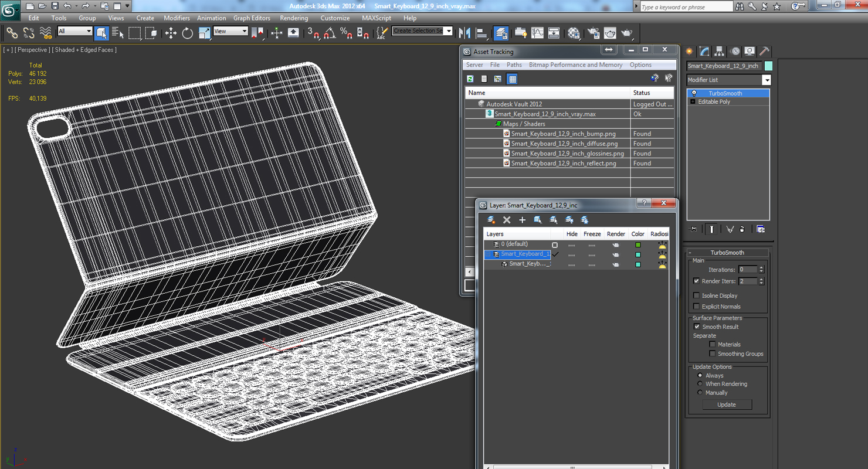
Task: Select the Move tool in main toolbar
Action: pyautogui.click(x=171, y=33)
